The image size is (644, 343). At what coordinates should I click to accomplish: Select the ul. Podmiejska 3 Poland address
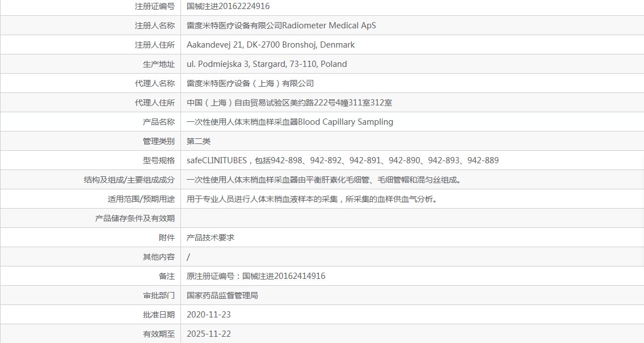point(267,64)
